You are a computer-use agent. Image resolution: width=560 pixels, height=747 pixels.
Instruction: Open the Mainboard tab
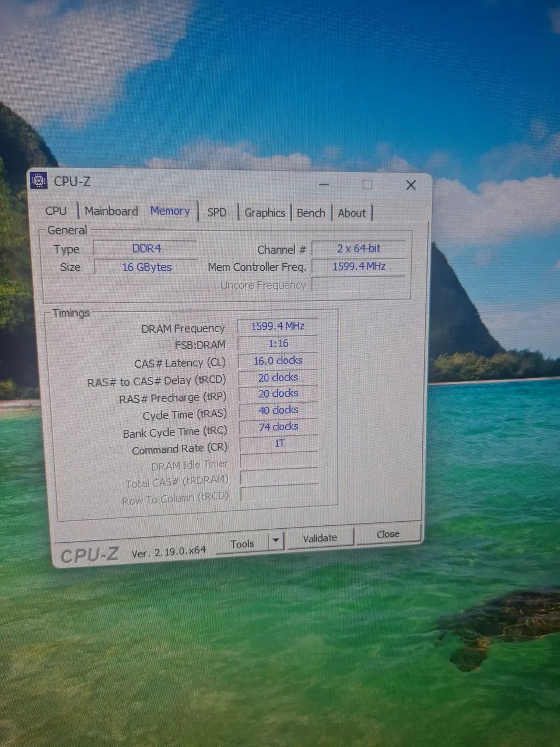point(111,211)
